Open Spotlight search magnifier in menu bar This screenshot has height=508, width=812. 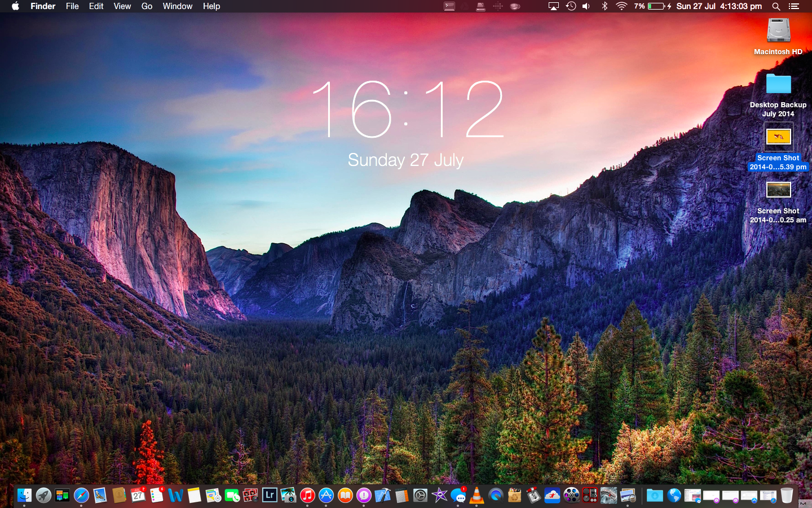(776, 6)
